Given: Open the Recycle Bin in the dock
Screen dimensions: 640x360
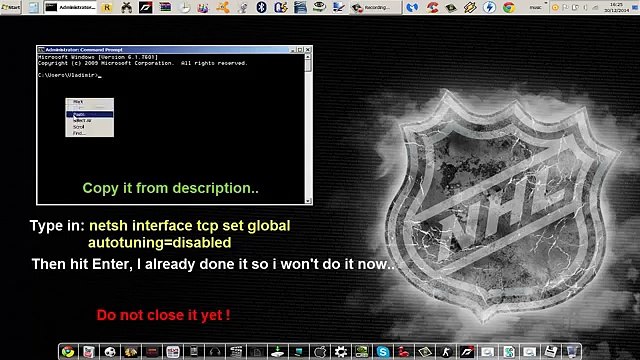Looking at the screenshot, I should pyautogui.click(x=572, y=351).
